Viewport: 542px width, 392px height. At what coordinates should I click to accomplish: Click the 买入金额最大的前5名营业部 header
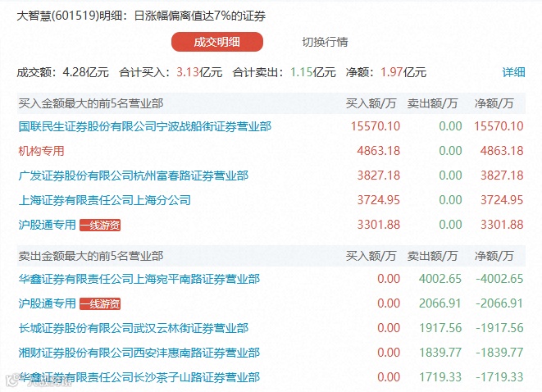91,103
